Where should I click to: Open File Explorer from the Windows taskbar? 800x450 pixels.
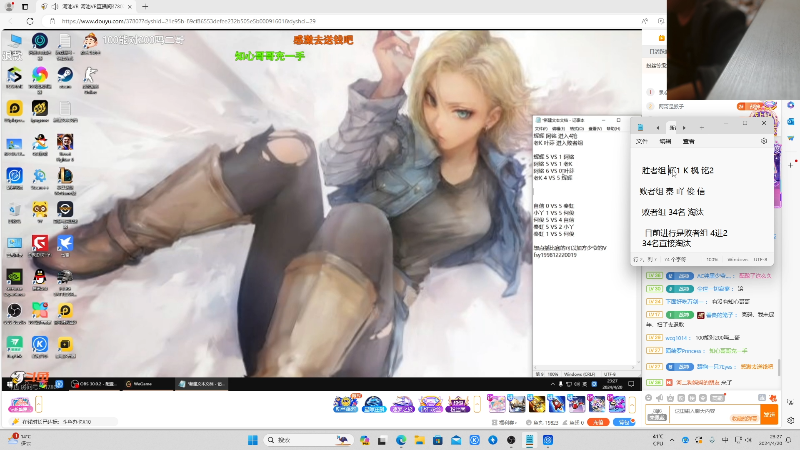click(x=419, y=440)
